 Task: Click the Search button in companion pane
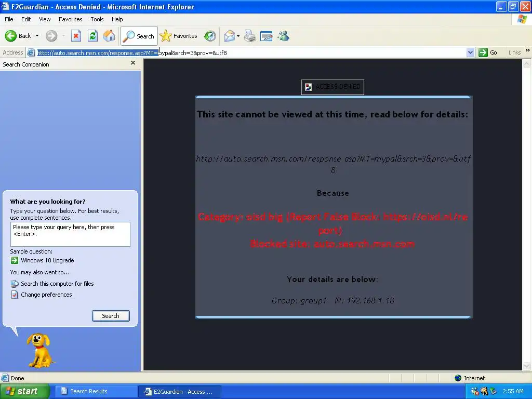point(111,316)
